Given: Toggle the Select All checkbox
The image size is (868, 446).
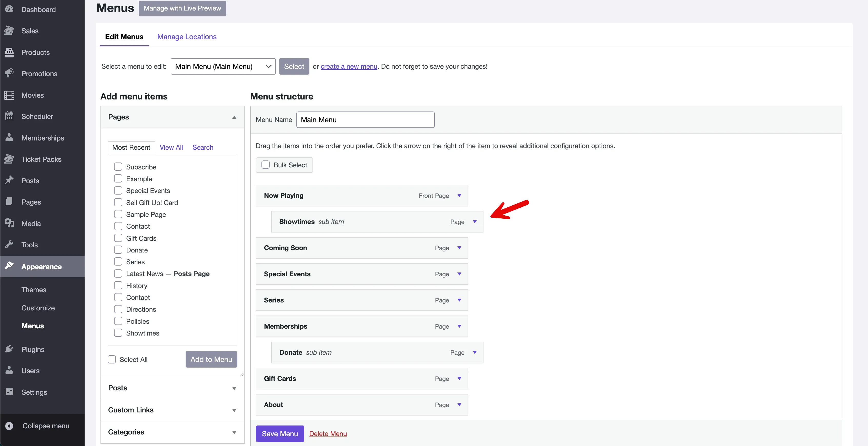Looking at the screenshot, I should coord(112,359).
